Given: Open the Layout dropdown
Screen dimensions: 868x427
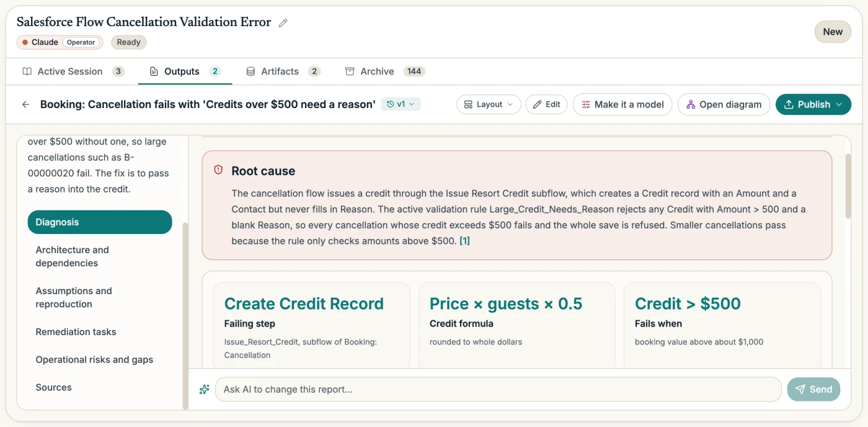Looking at the screenshot, I should (489, 104).
